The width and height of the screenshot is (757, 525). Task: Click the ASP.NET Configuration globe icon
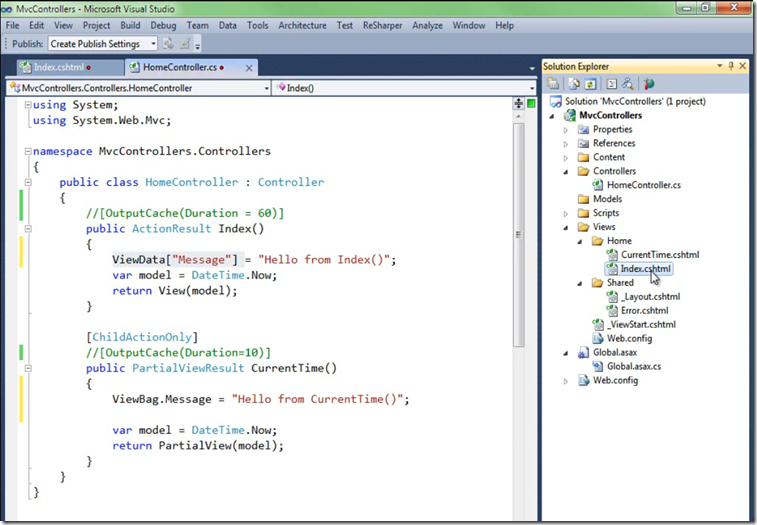pyautogui.click(x=648, y=84)
